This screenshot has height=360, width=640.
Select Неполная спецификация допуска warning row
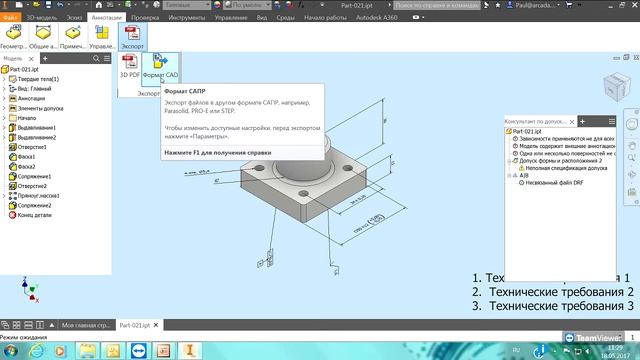click(x=563, y=168)
